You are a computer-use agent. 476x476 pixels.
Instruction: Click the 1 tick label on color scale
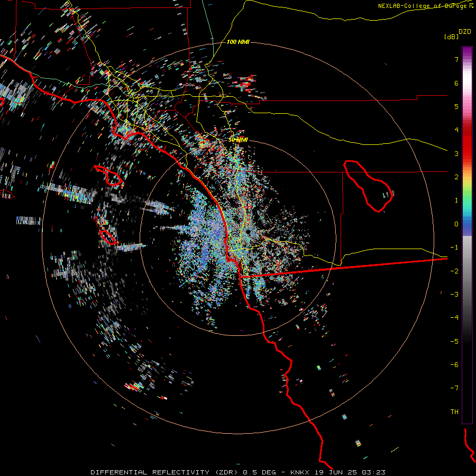point(456,200)
